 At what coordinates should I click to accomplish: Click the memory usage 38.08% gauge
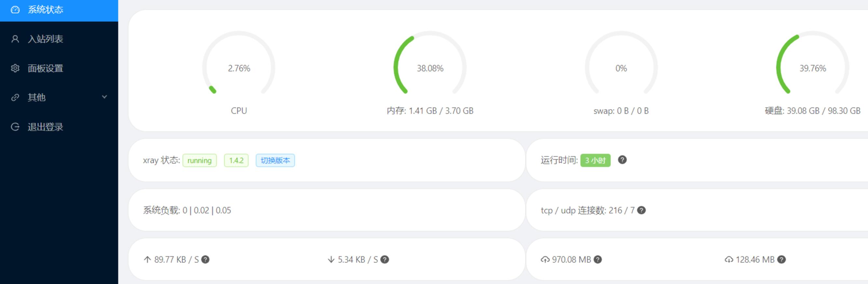430,64
